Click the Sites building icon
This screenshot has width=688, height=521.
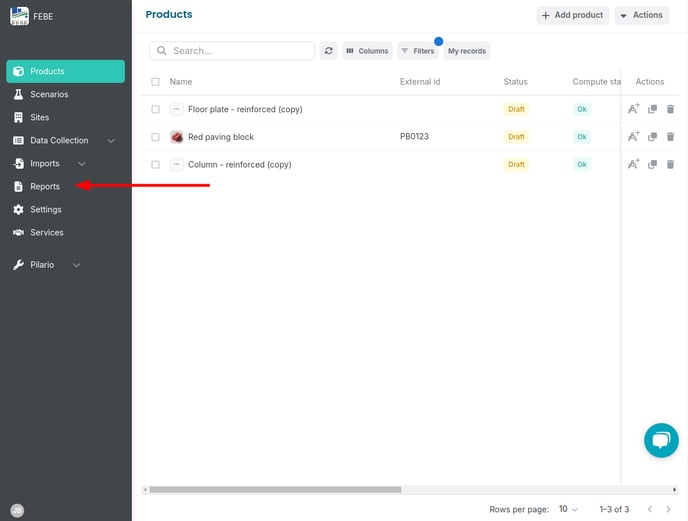pyautogui.click(x=18, y=117)
